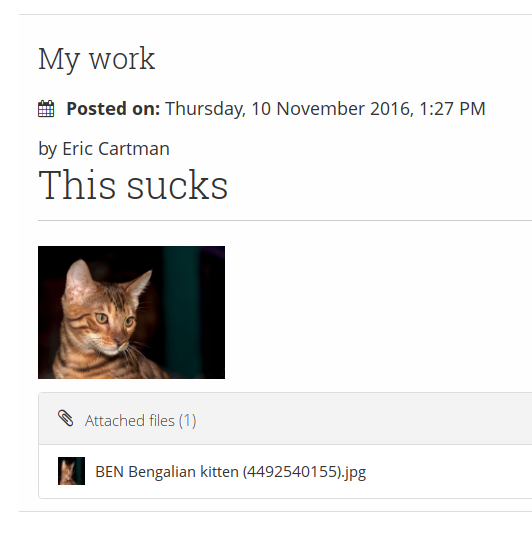
Task: Click the word 'by' before author name
Action: tap(47, 149)
